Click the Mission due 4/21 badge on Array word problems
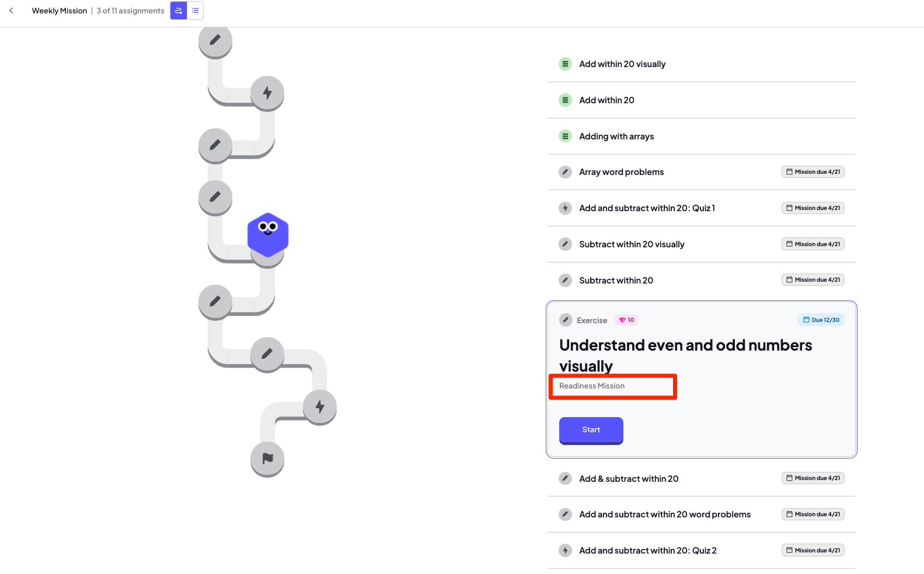The image size is (924, 574). point(813,172)
